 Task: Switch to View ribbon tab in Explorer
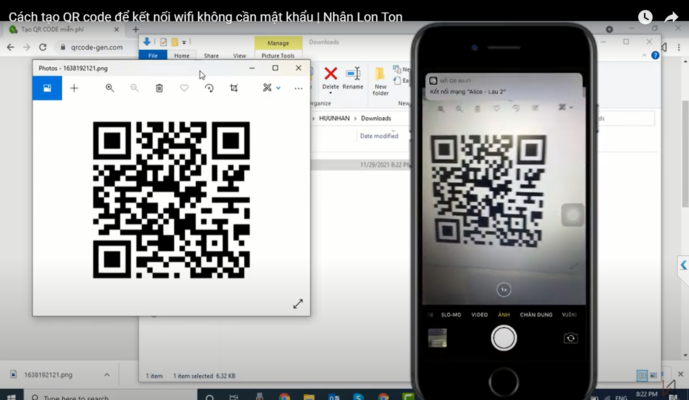(x=239, y=55)
